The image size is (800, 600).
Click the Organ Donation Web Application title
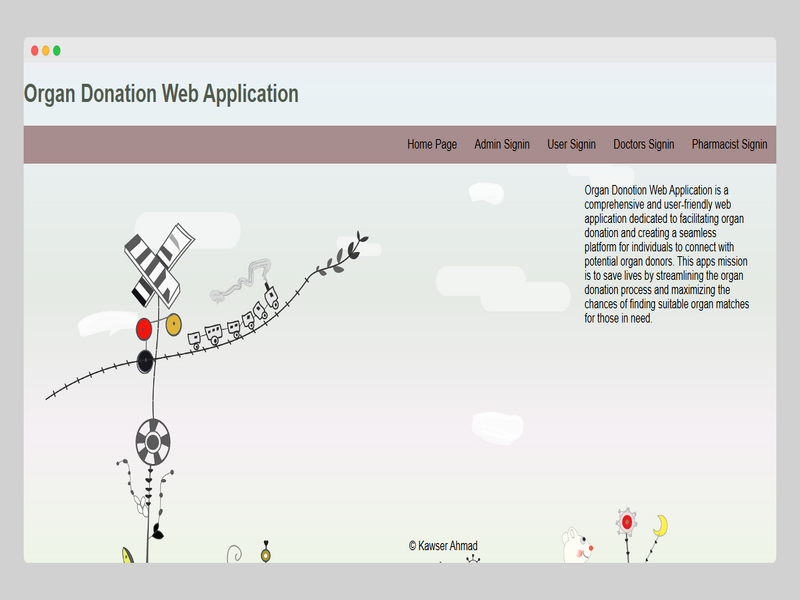161,94
